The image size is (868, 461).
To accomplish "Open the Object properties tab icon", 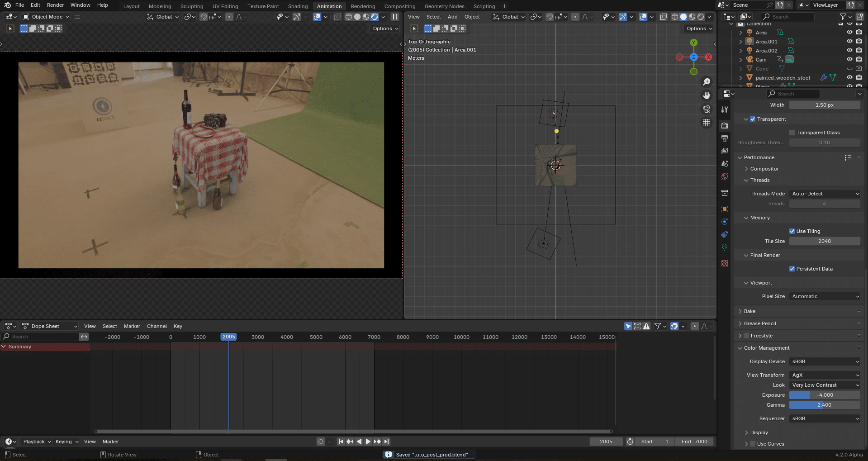I will coord(725,209).
